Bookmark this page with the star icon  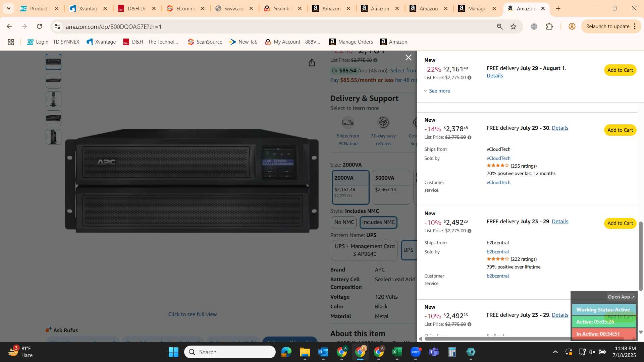pos(513,26)
